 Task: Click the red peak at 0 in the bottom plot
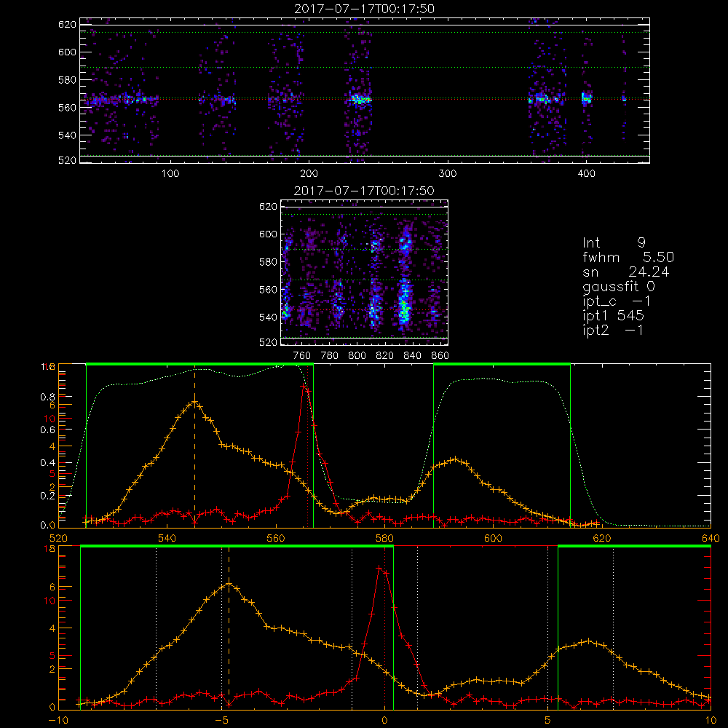coord(380,568)
